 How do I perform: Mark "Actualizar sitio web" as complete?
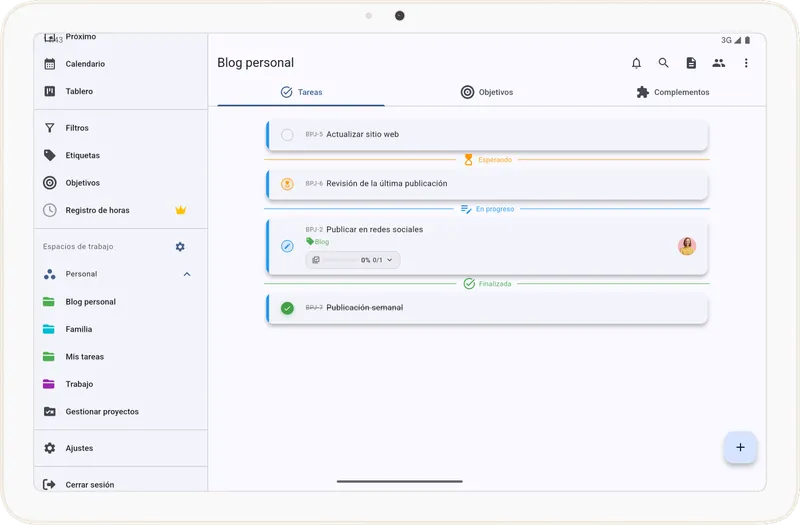point(287,135)
